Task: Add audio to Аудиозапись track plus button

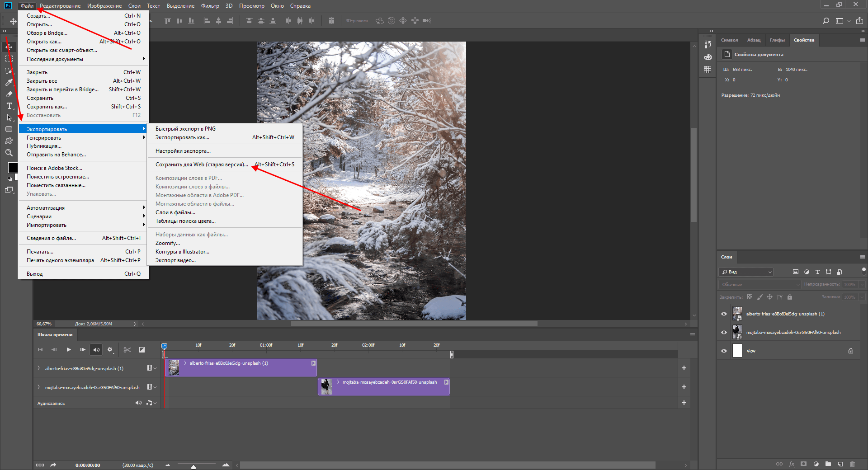Action: point(684,403)
